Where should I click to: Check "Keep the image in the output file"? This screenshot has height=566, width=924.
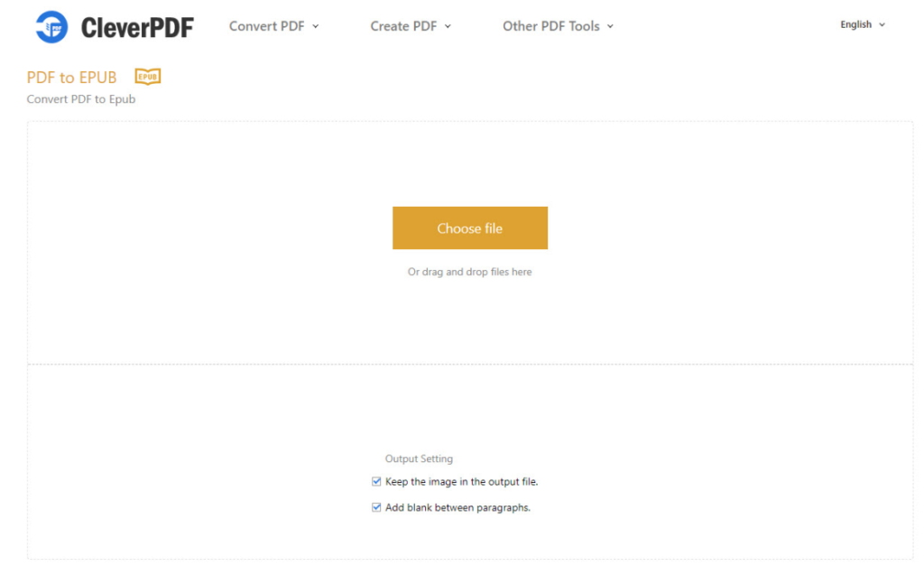376,481
